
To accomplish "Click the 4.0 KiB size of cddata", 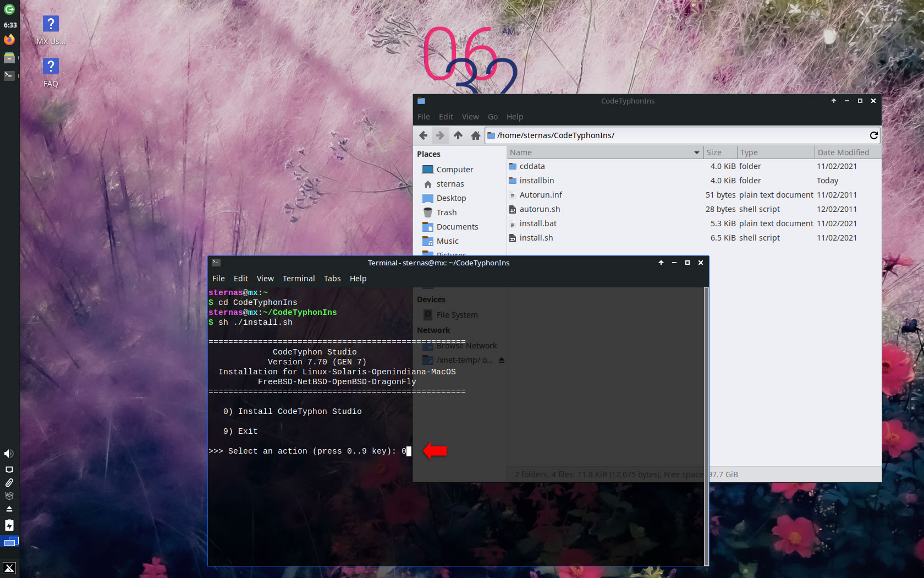I will point(723,166).
